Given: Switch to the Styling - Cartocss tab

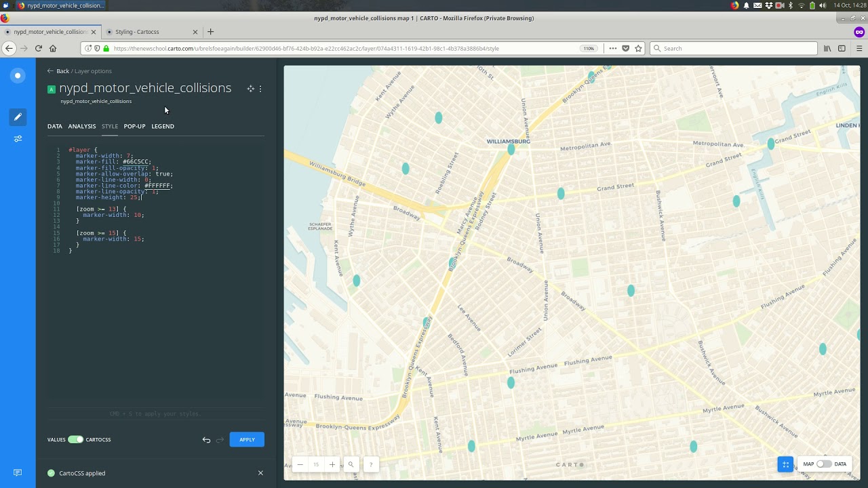Looking at the screenshot, I should [153, 32].
